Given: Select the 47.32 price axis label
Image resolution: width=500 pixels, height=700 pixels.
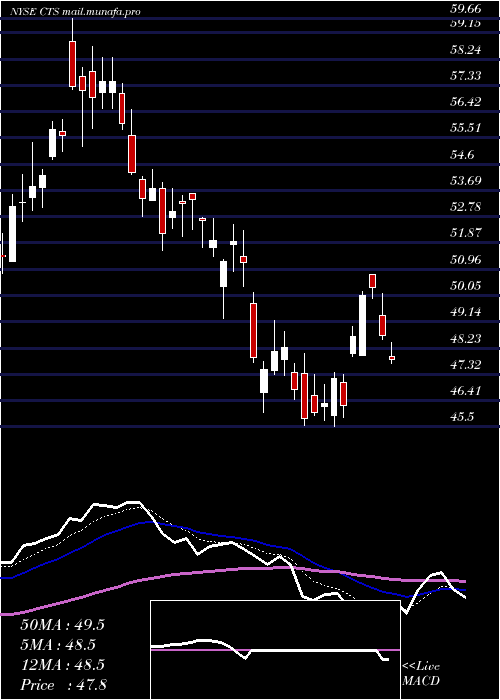Looking at the screenshot, I should (x=464, y=365).
